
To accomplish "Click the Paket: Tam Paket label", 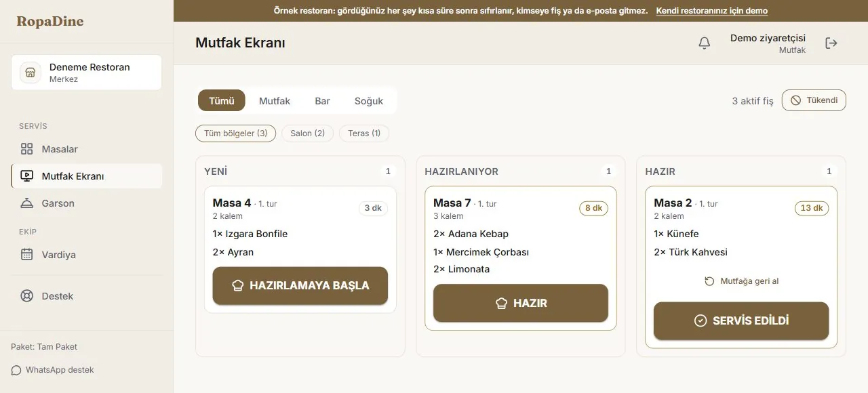I will pos(44,347).
